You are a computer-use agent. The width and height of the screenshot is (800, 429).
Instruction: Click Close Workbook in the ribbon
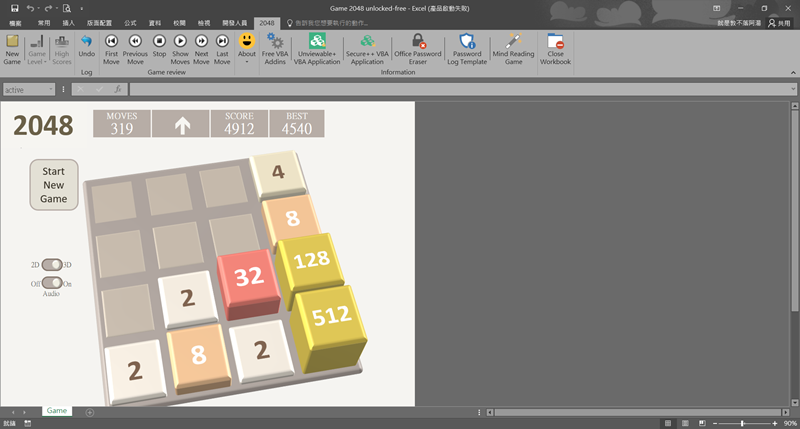coord(555,46)
